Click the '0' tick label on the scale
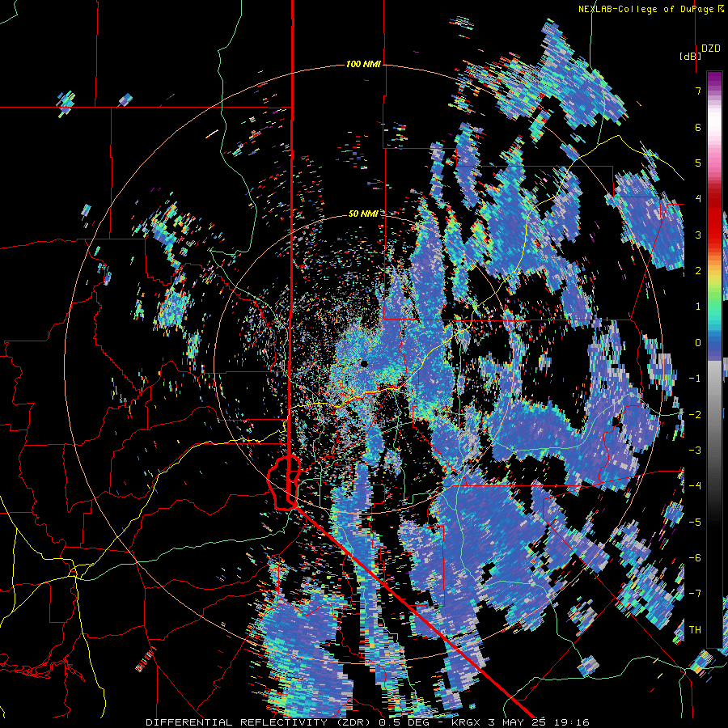728x728 pixels. click(698, 343)
